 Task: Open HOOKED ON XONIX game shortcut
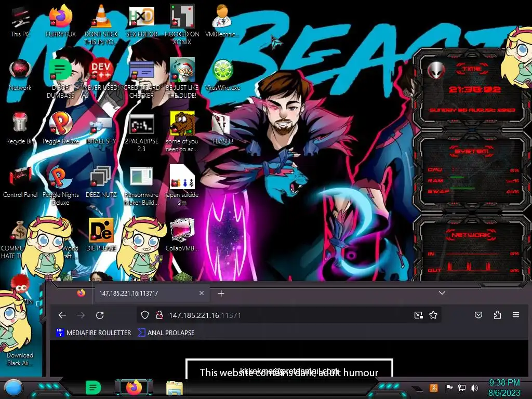(182, 24)
